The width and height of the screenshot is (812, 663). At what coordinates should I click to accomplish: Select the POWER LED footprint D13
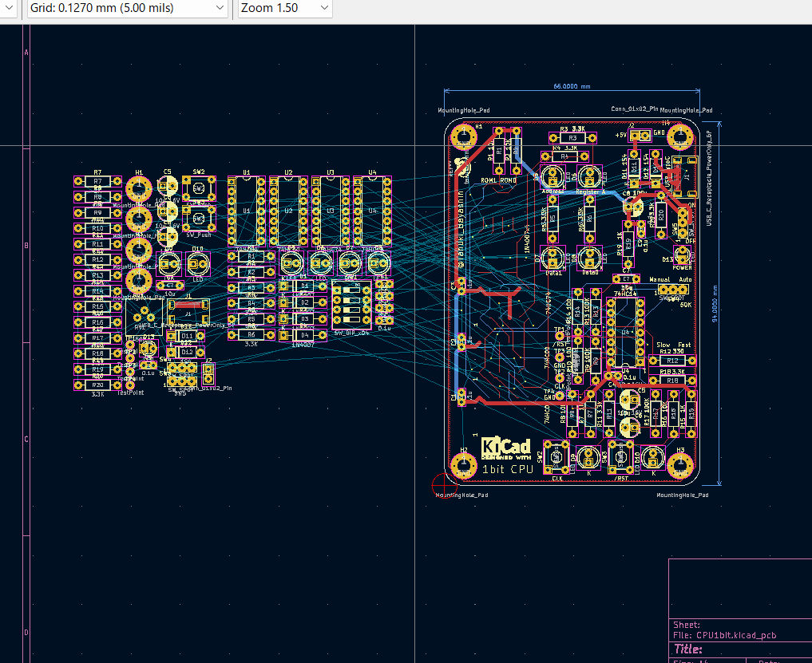(683, 255)
